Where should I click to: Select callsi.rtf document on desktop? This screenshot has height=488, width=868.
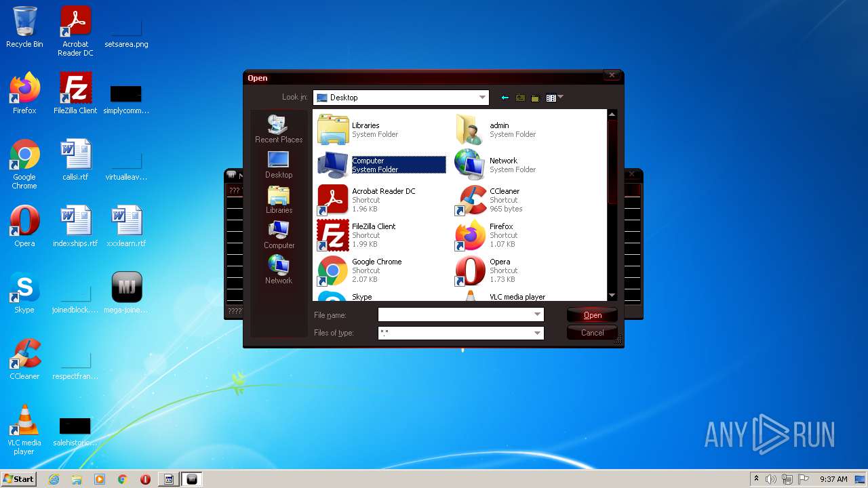point(75,160)
